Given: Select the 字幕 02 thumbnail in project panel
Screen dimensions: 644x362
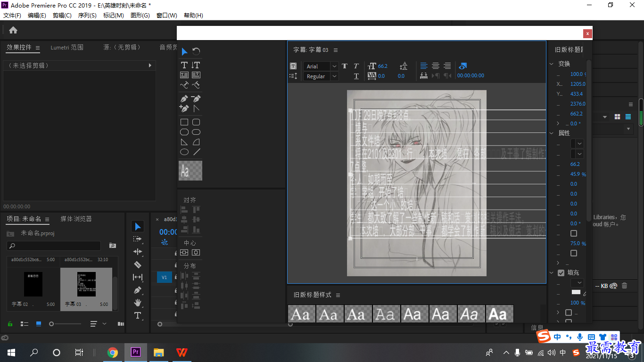Looking at the screenshot, I should coord(33,284).
